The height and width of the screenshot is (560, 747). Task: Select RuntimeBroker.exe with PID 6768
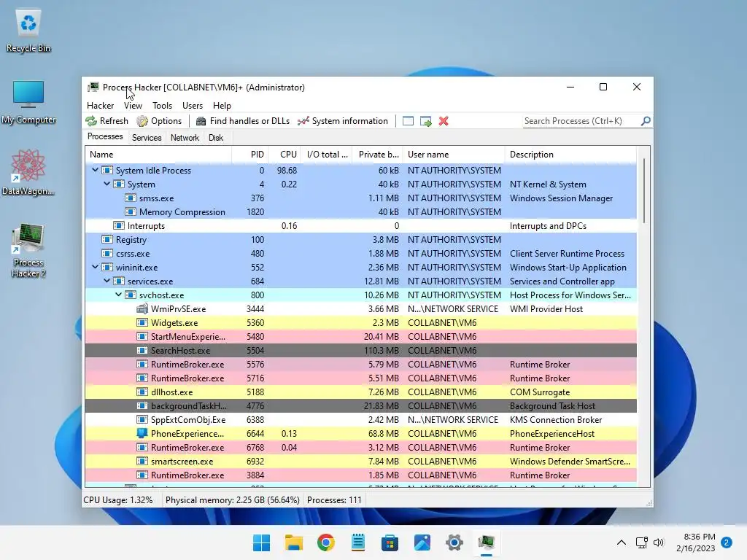[360, 447]
